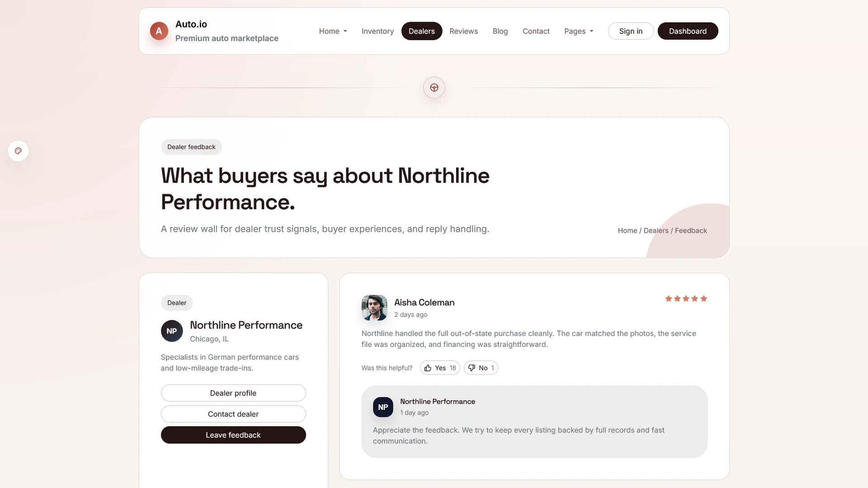
Task: Click the NP avatar in dealer reply
Action: (383, 407)
